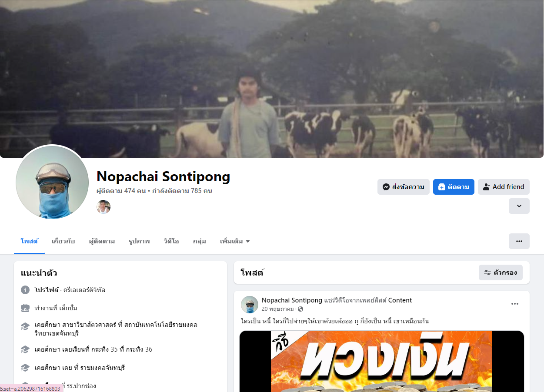Viewport: 544px width, 392px height.
Task: Go to the กลุ่ม tab
Action: click(x=200, y=241)
